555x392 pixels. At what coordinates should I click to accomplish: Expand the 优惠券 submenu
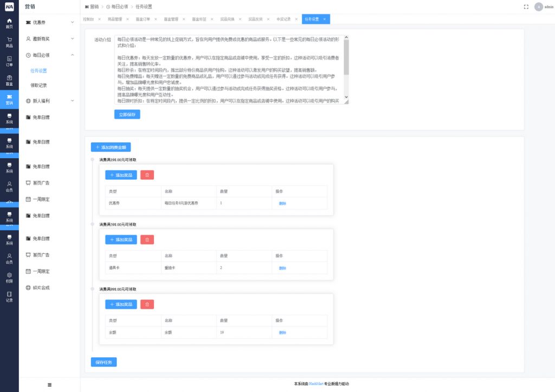pos(73,23)
